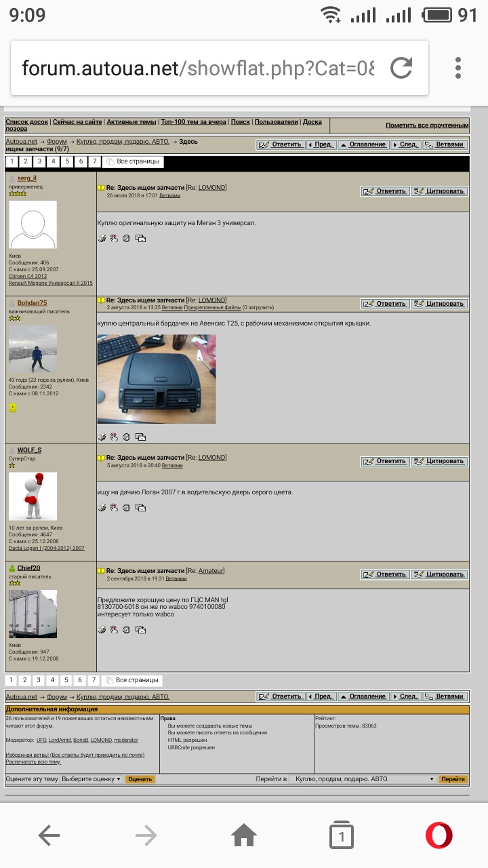The height and width of the screenshot is (868, 488).
Task: Click last icon under Chief20's post
Action: 140,630
